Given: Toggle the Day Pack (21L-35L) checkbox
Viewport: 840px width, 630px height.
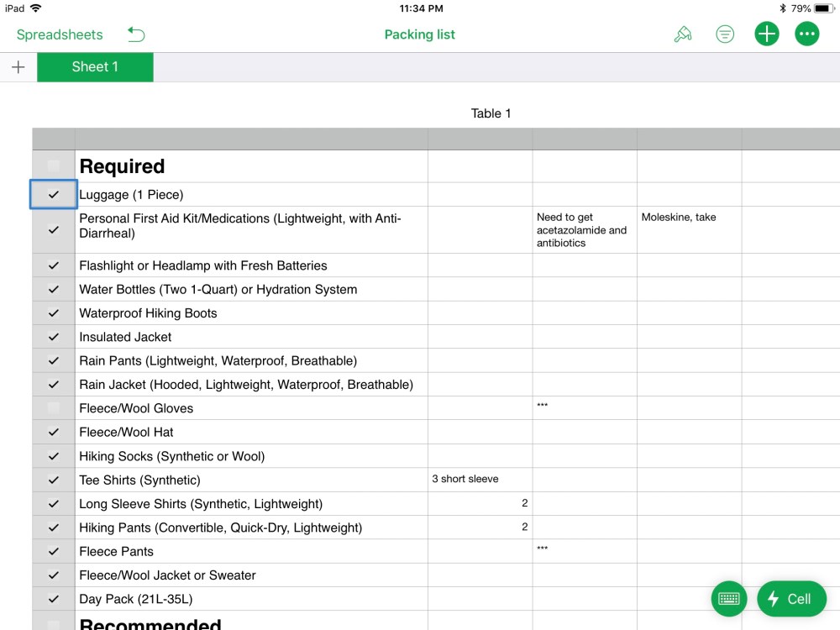Looking at the screenshot, I should coord(54,599).
